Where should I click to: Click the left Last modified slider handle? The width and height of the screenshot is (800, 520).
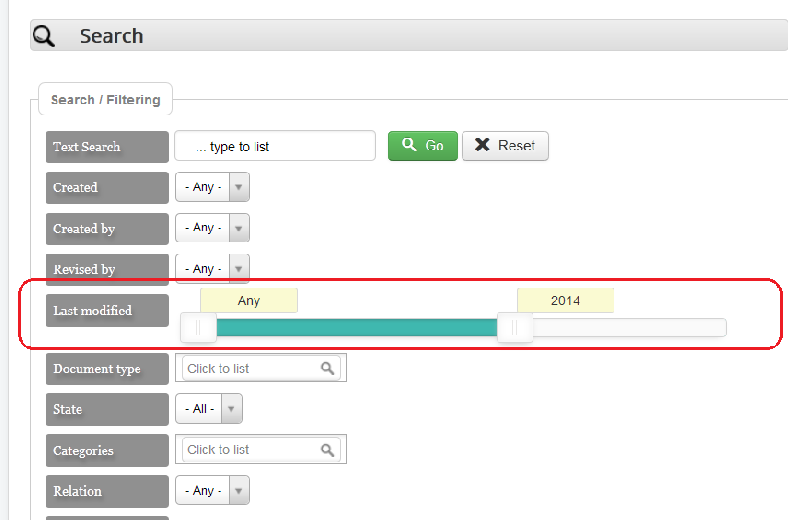198,328
